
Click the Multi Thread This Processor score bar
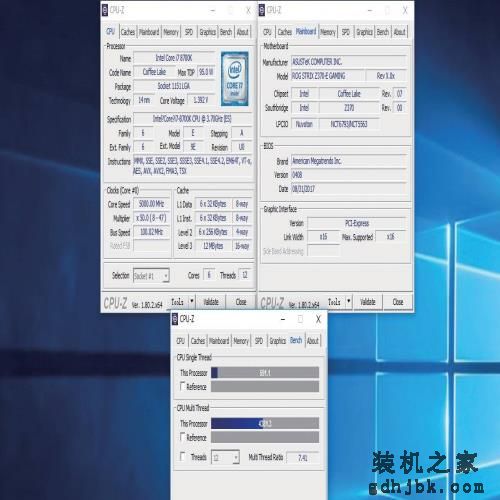pyautogui.click(x=265, y=423)
